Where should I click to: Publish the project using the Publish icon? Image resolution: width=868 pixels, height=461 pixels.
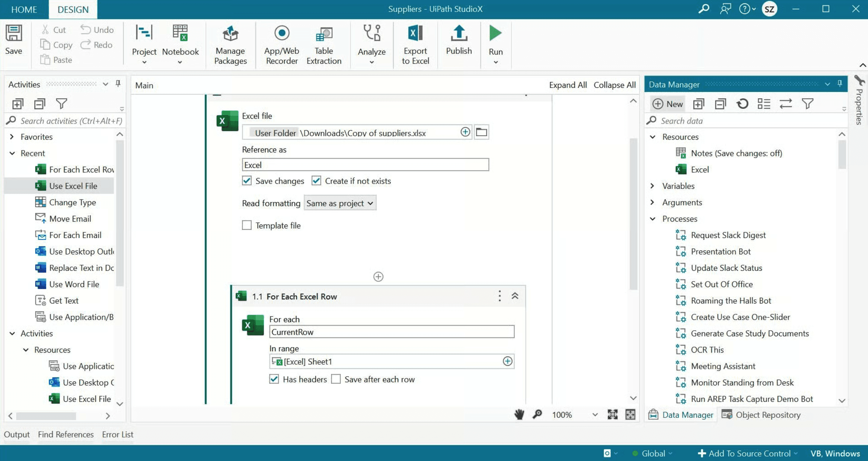click(459, 33)
